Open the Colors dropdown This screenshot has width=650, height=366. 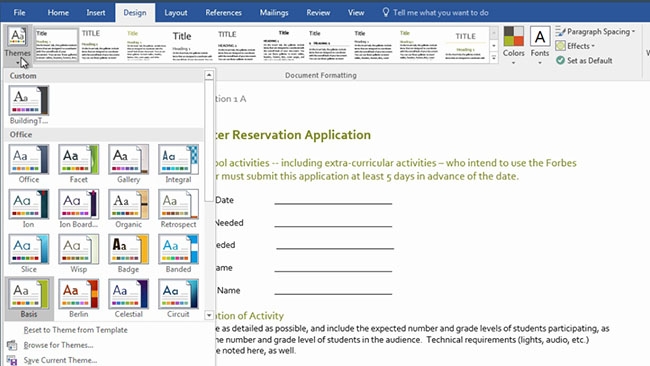point(514,46)
